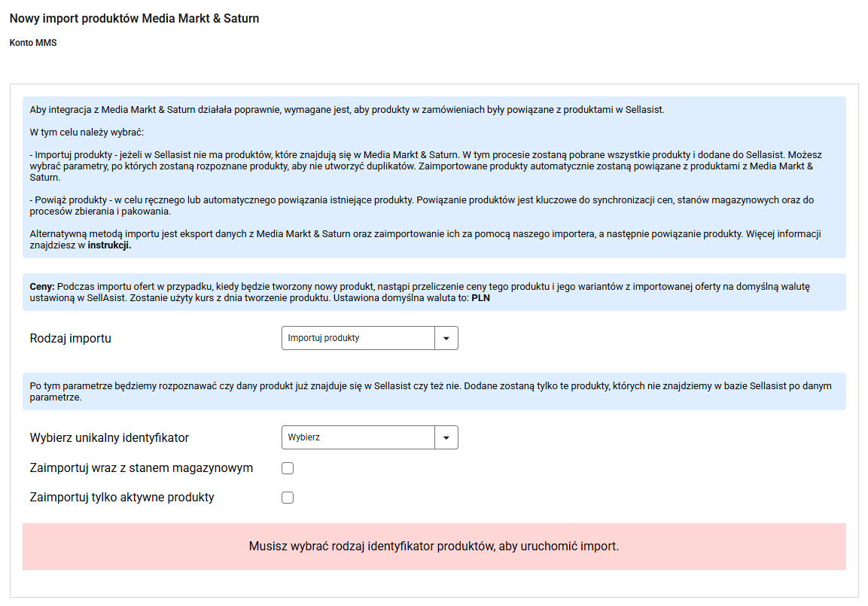Click the Aby integracja z Media Markt sentence
868x606 pixels.
(x=347, y=110)
